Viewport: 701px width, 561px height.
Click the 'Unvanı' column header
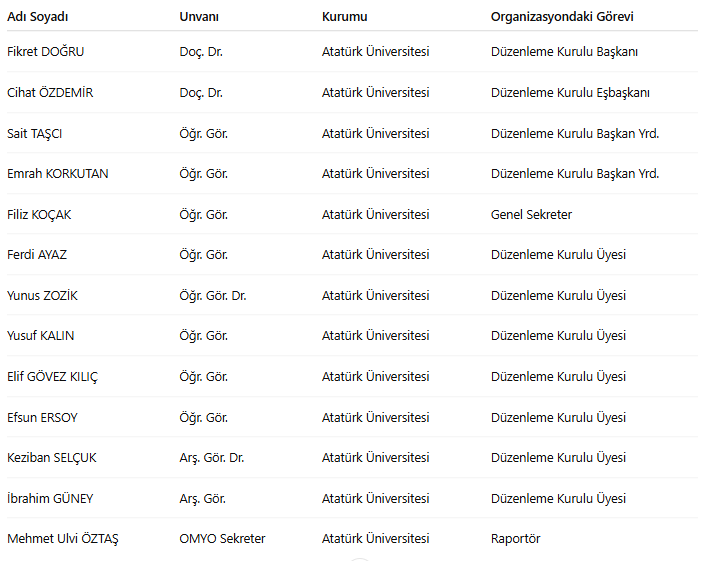tap(200, 17)
